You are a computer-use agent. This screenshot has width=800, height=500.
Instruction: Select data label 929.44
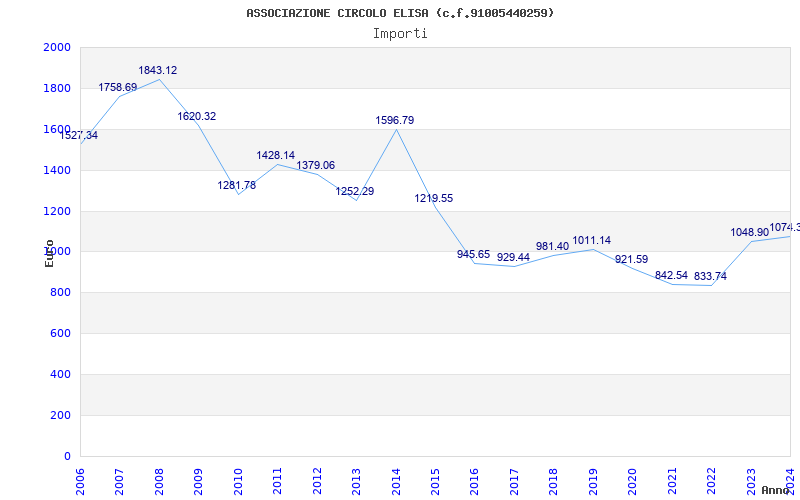(x=513, y=257)
